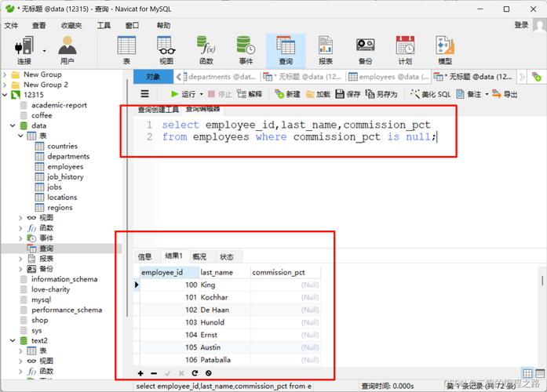Open the Report (报表) toolbar icon
The image size is (547, 392).
326,50
